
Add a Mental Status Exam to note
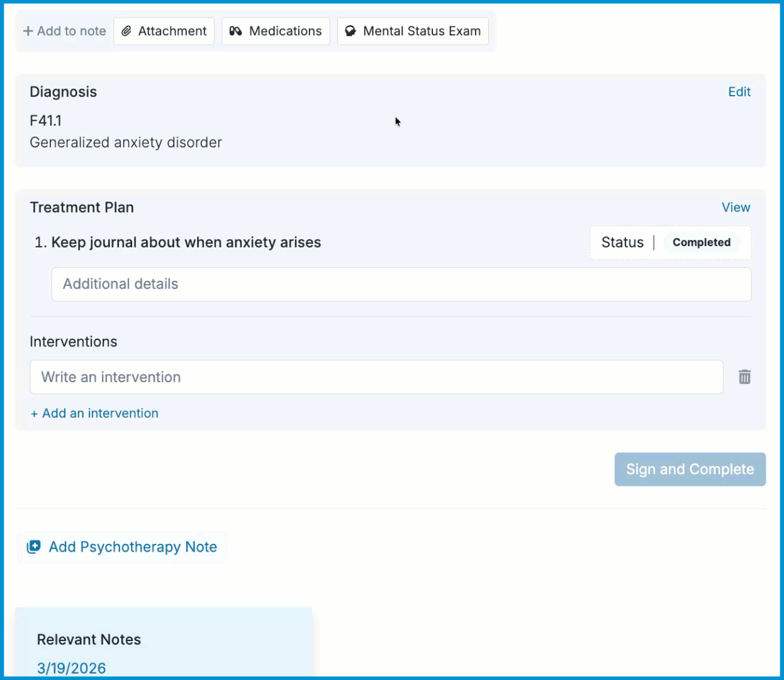click(x=413, y=31)
